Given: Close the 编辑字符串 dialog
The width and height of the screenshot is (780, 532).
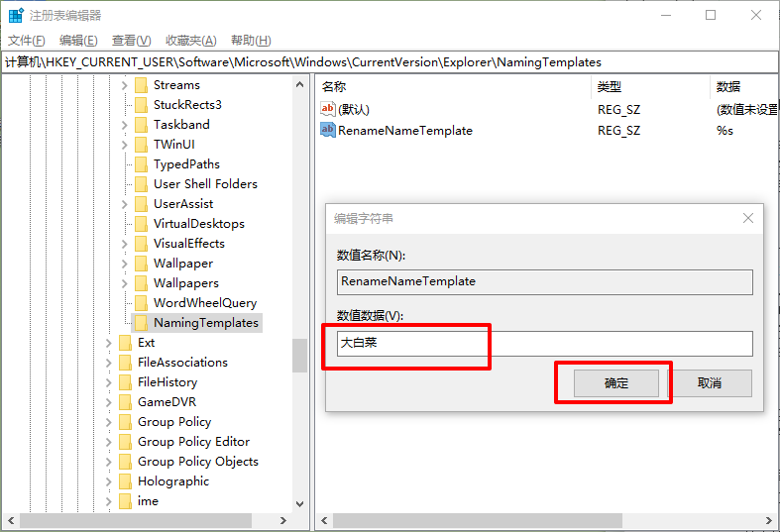Looking at the screenshot, I should [746, 218].
